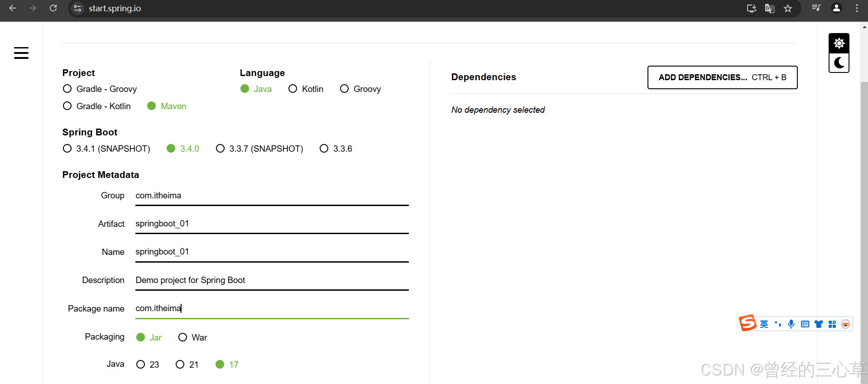Focus the Name input field
This screenshot has height=384, width=868.
click(x=272, y=252)
